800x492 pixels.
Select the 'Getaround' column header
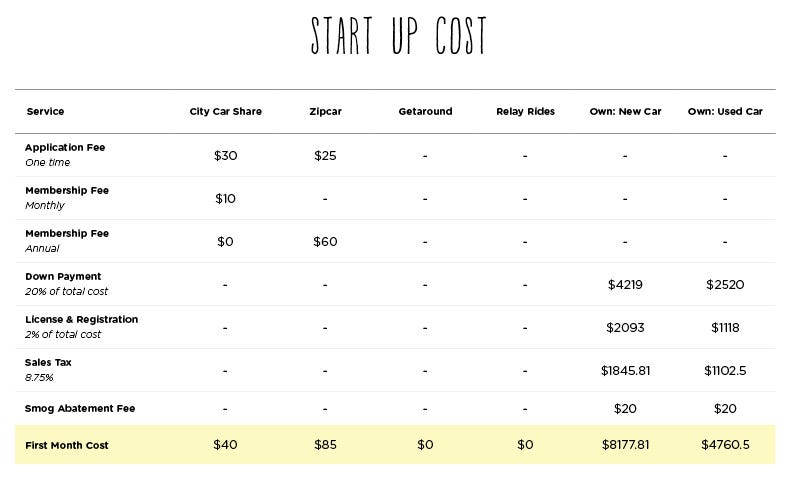coord(426,111)
